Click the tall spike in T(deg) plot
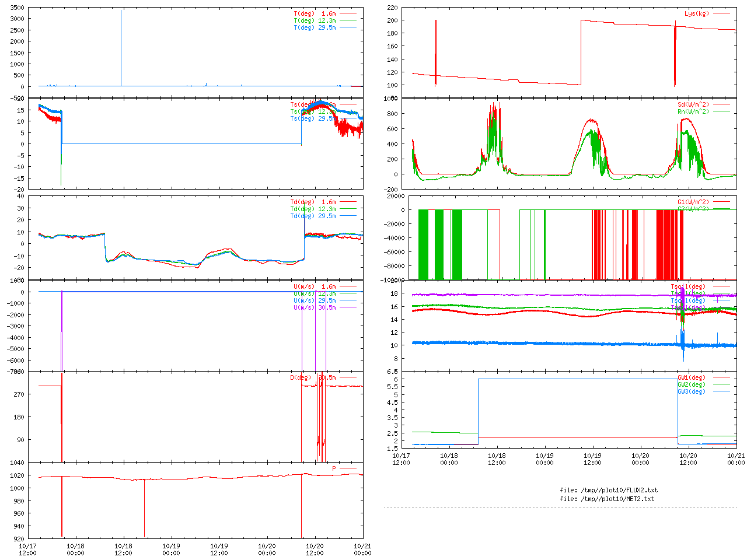Screen dimensions: 747x560 [121, 47]
